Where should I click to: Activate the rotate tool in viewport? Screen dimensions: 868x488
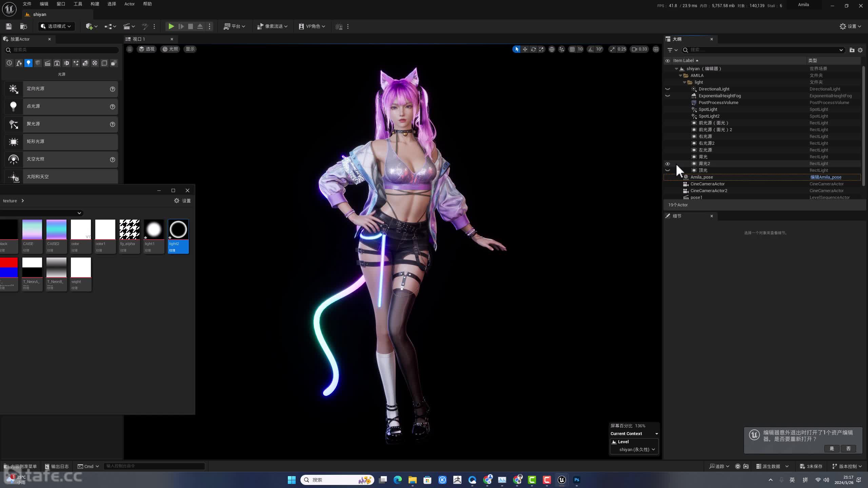click(533, 49)
